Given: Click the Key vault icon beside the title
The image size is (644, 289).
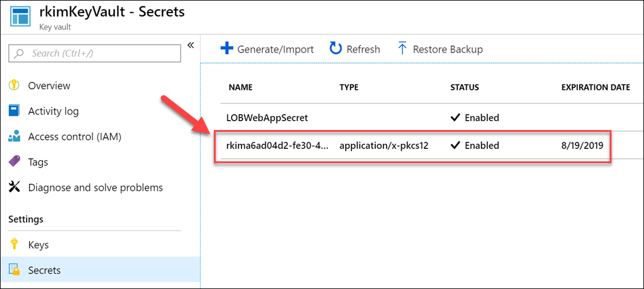Looking at the screenshot, I should pos(19,16).
